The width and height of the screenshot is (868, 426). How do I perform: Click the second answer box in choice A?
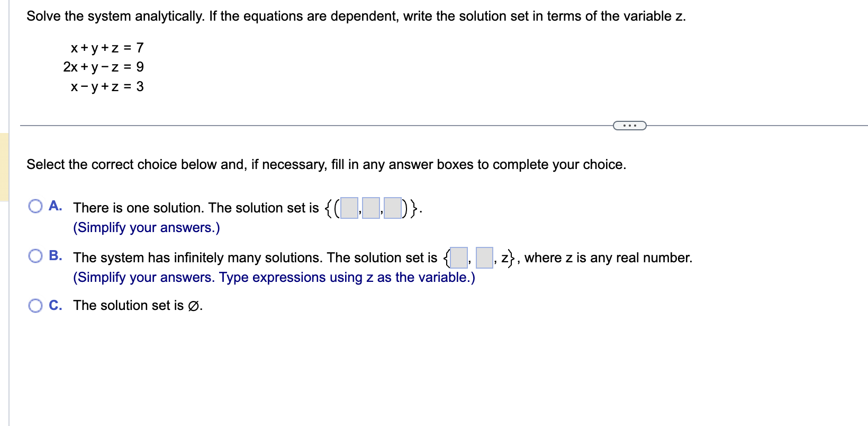[370, 207]
